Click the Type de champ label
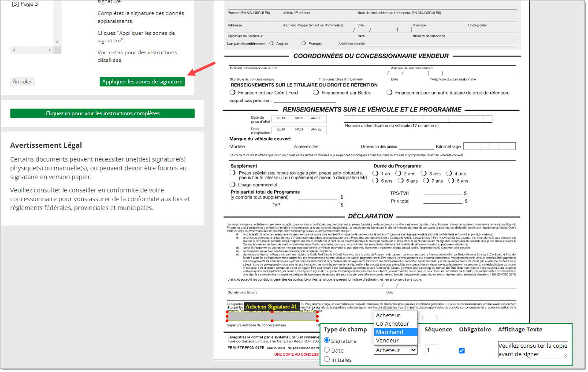The height and width of the screenshot is (372, 588). [x=345, y=329]
